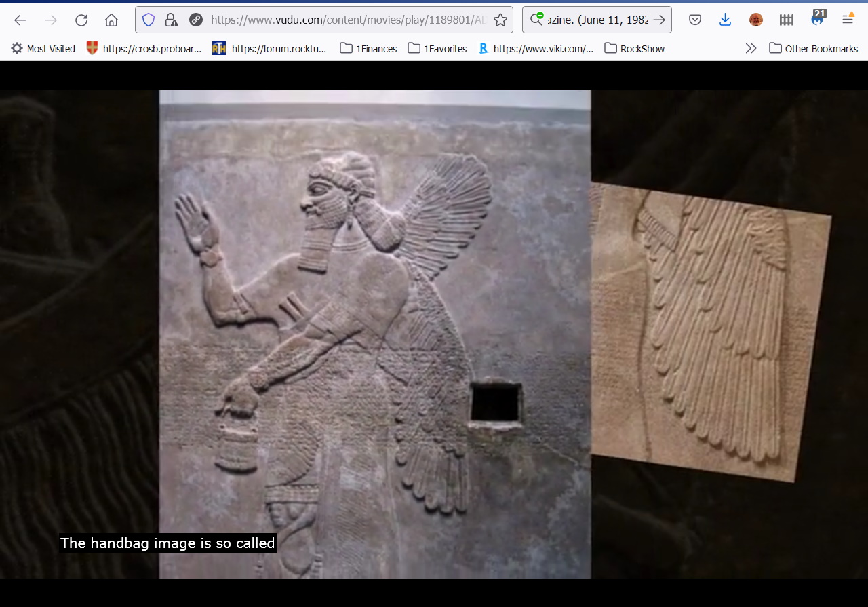Open the forum.rocktu... bookmark

tap(269, 49)
